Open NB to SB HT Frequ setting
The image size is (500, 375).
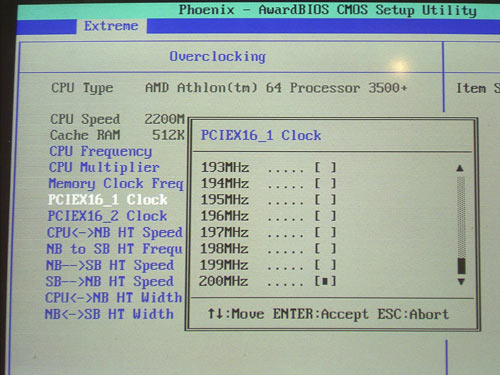click(114, 249)
